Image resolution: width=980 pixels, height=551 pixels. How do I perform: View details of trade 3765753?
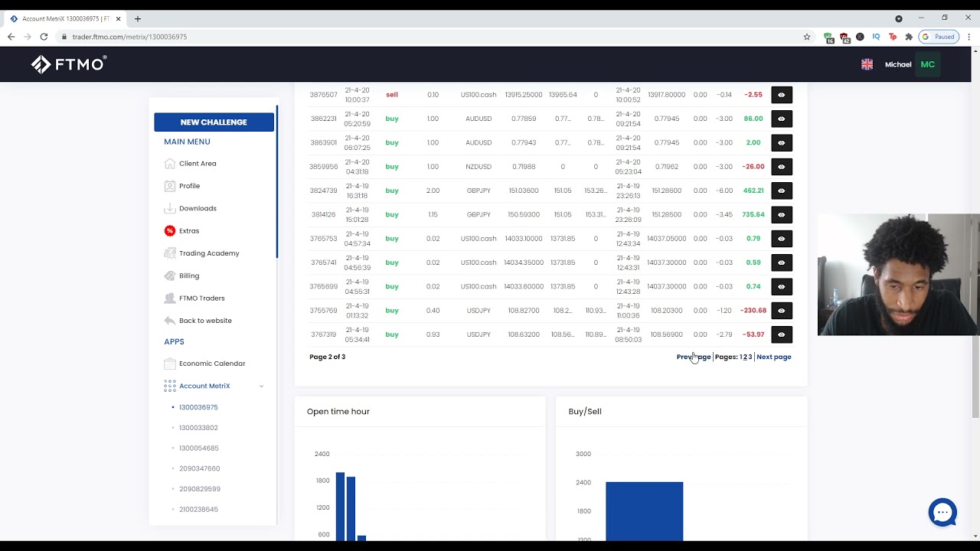point(781,239)
